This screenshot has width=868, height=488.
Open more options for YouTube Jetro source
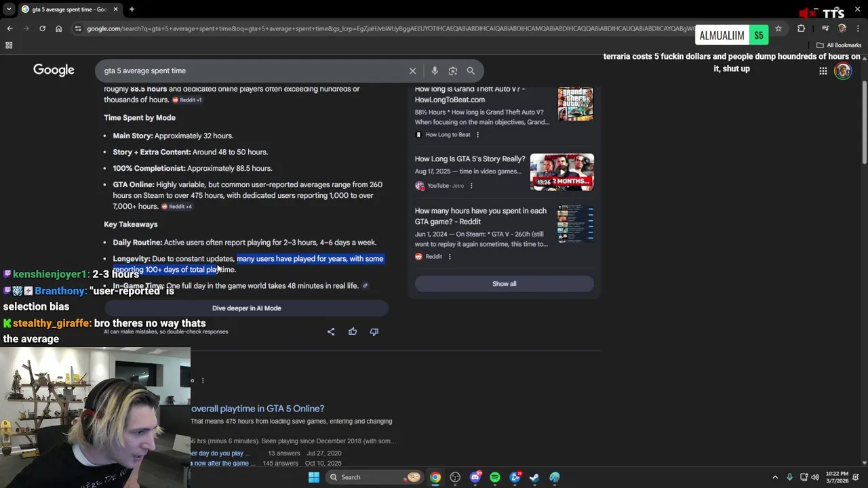[x=471, y=186]
